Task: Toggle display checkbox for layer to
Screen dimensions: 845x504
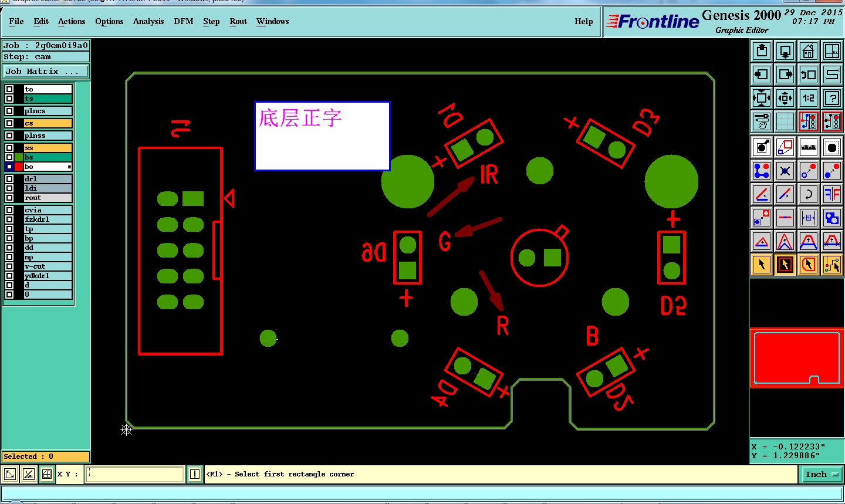Action: point(9,89)
